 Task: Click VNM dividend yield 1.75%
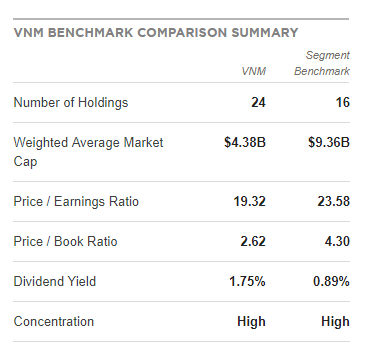pos(247,281)
